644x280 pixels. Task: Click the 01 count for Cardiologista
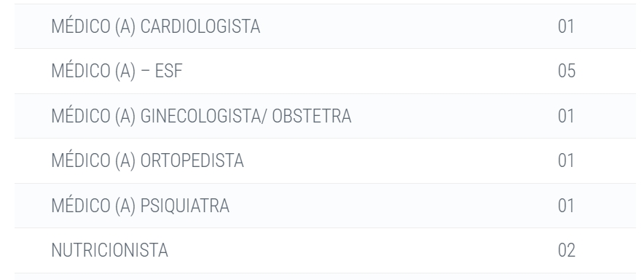566,26
